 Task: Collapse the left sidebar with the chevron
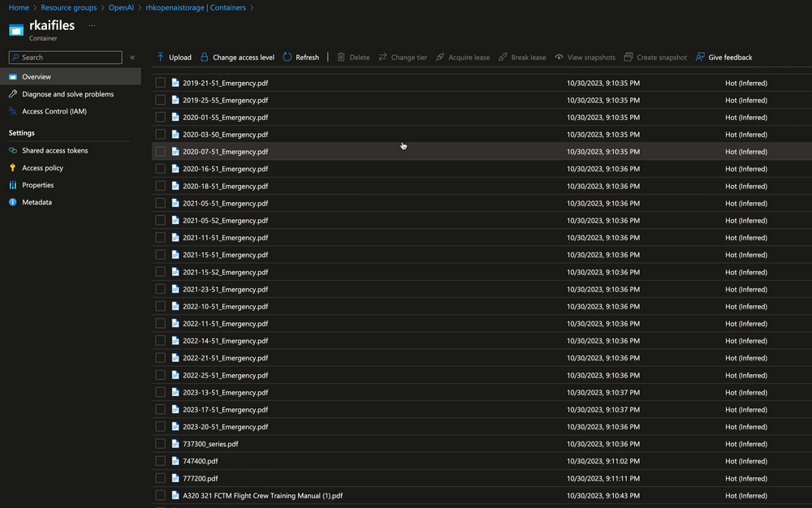pyautogui.click(x=132, y=57)
